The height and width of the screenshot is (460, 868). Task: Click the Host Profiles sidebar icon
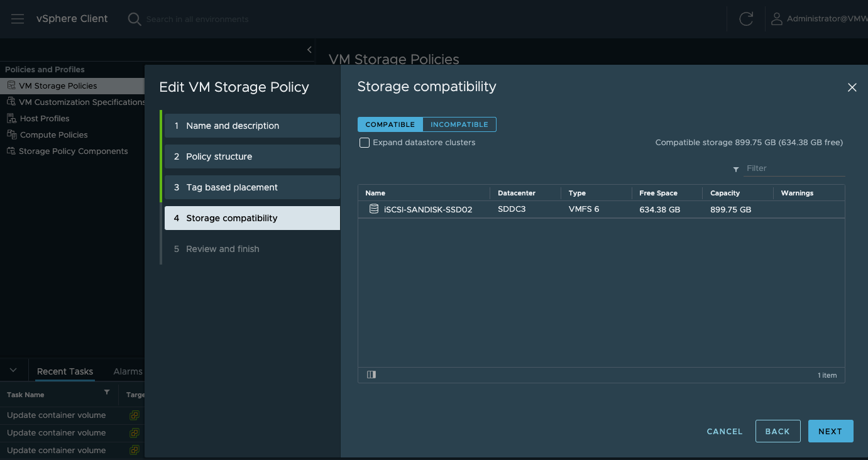pos(11,118)
